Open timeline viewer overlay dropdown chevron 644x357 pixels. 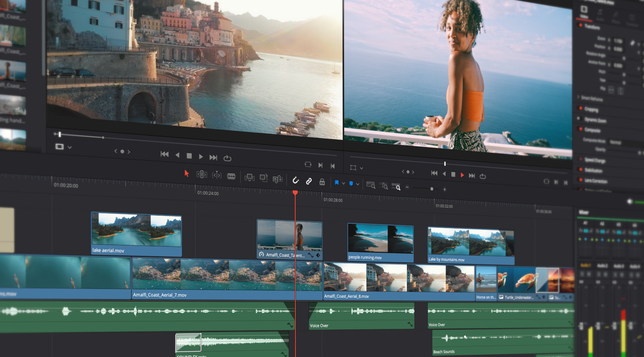361,168
